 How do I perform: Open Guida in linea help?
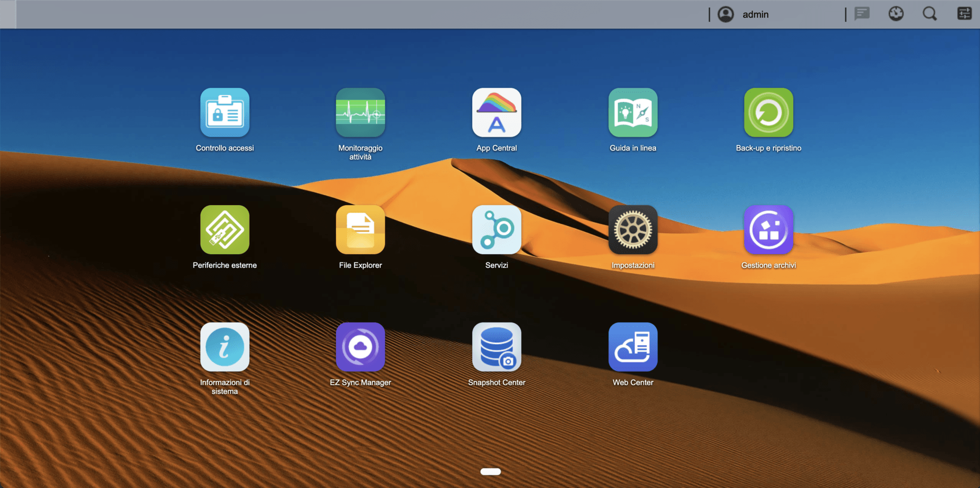[633, 113]
